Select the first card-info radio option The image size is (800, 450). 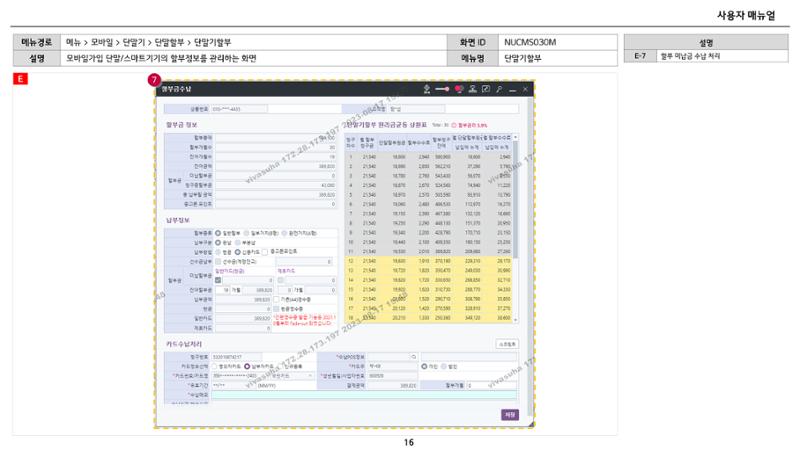[215, 366]
